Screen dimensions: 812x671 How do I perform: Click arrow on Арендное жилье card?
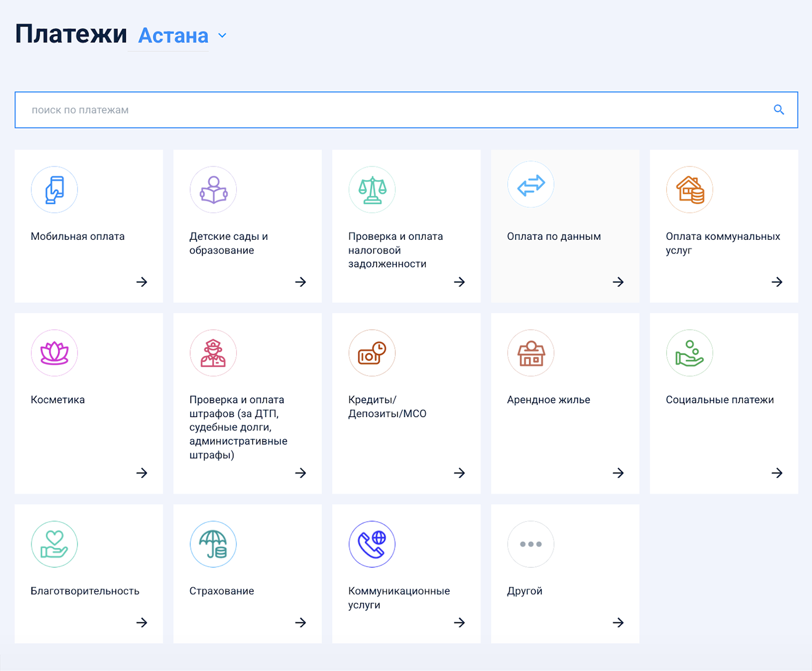click(x=618, y=473)
